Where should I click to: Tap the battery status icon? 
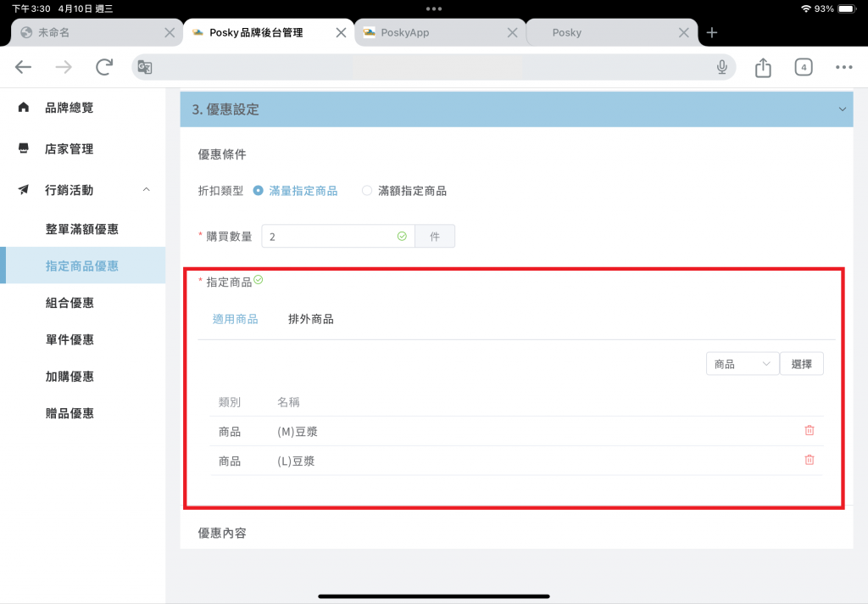pos(847,8)
